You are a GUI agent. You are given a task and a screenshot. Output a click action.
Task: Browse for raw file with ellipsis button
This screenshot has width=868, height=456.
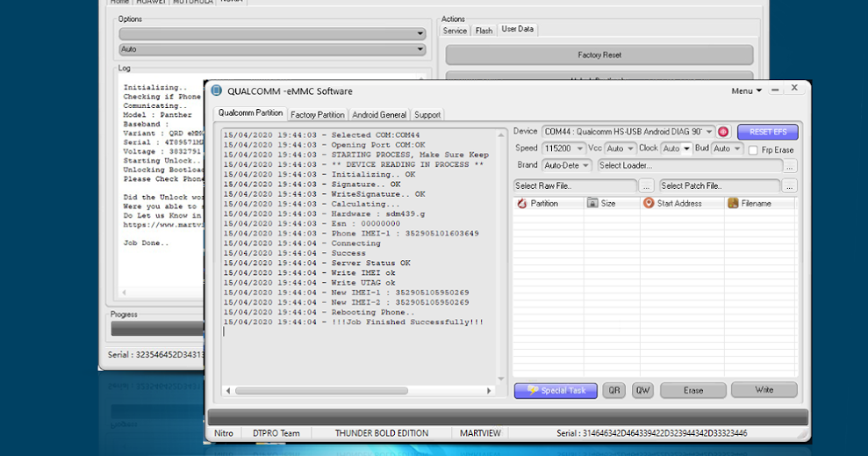[645, 186]
